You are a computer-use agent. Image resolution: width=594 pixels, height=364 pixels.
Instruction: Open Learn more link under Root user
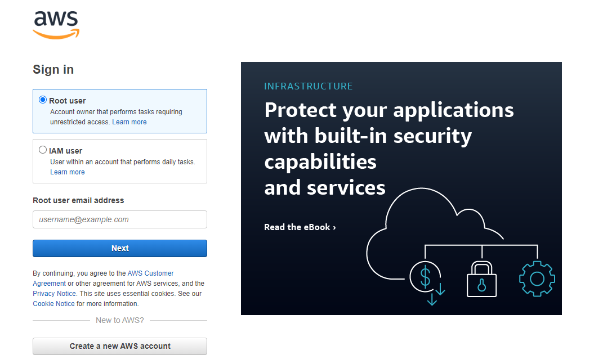129,122
